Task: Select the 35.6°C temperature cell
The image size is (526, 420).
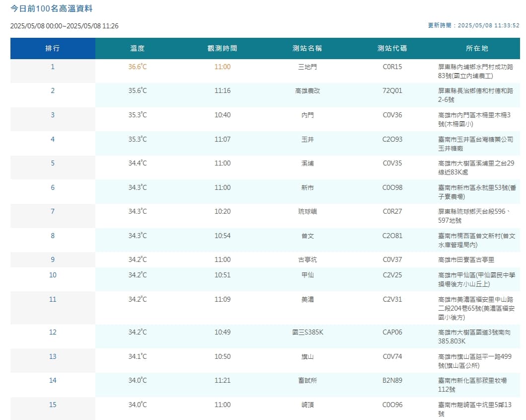Action: [138, 90]
